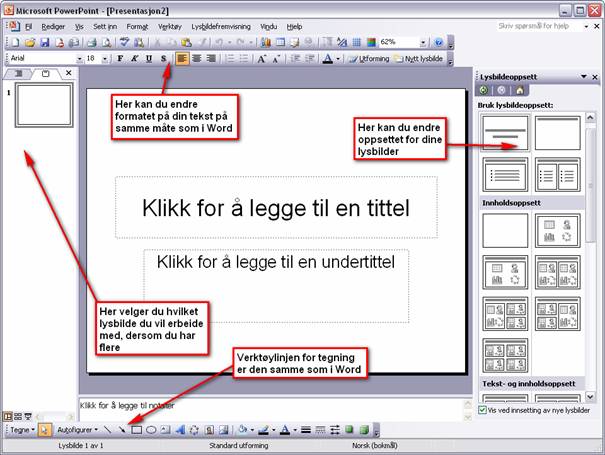Screen dimensions: 605x455
Task: Insert a text box from drawing toolbar
Action: [166, 430]
